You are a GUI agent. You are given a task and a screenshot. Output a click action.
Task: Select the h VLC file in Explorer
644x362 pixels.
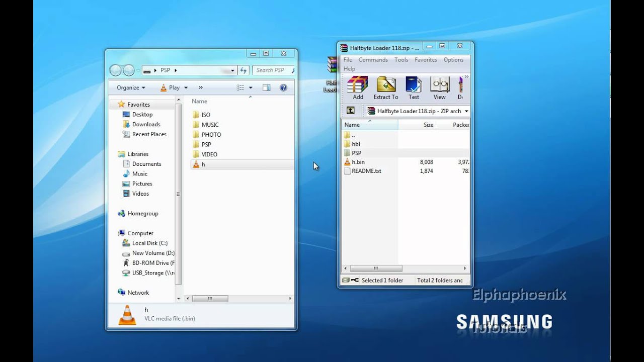tap(242, 164)
